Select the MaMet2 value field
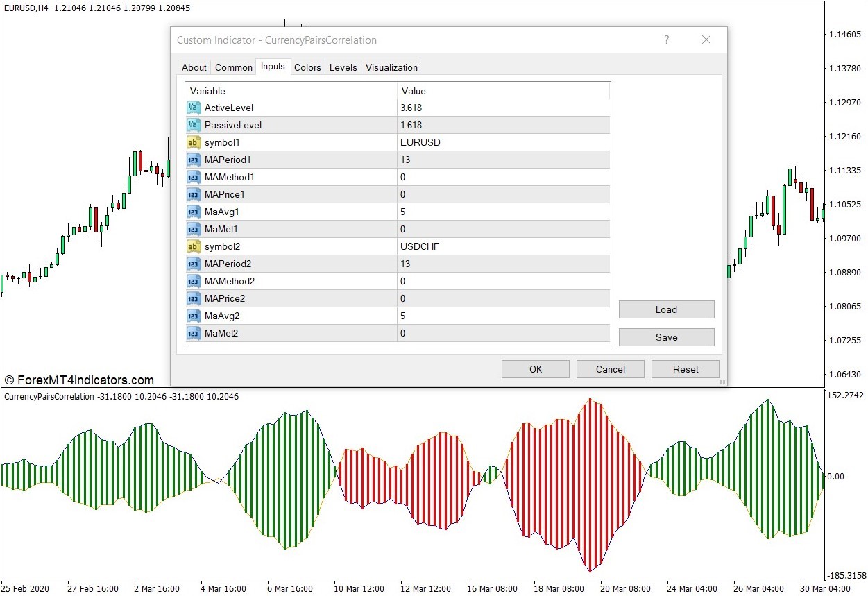868x596 pixels. pos(503,333)
